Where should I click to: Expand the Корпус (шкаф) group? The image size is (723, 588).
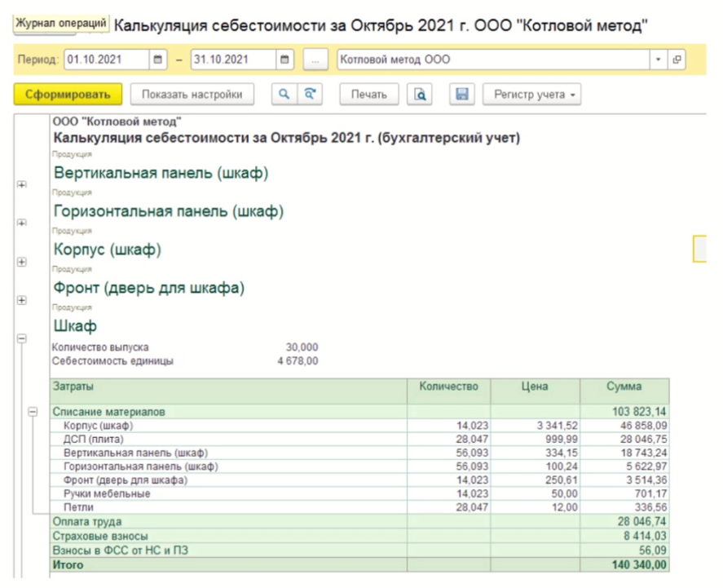coord(21,262)
